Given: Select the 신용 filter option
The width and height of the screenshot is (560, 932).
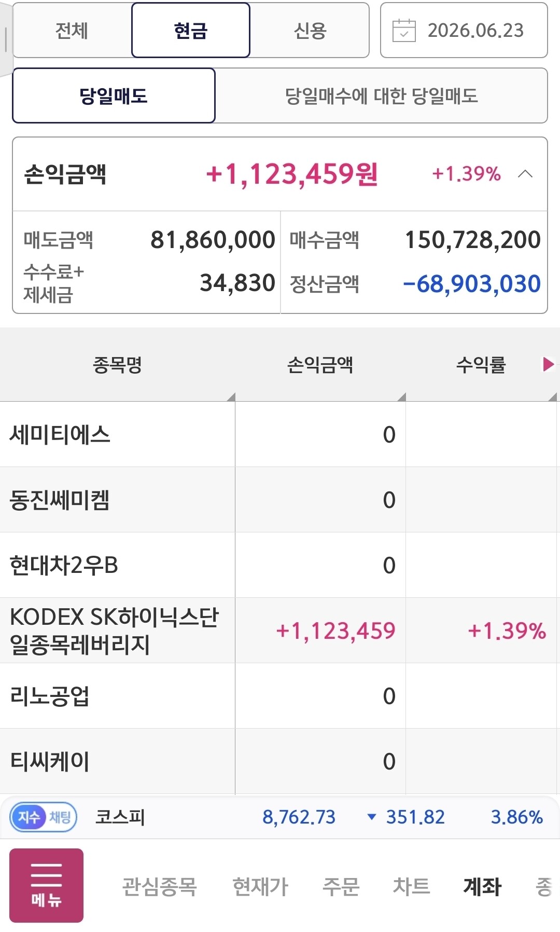Looking at the screenshot, I should tap(310, 30).
